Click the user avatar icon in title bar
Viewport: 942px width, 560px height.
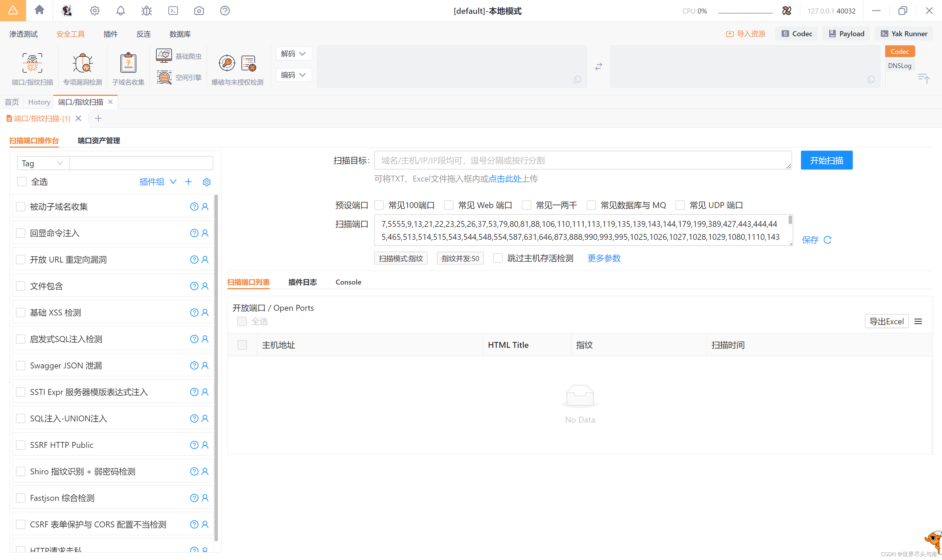click(x=67, y=11)
